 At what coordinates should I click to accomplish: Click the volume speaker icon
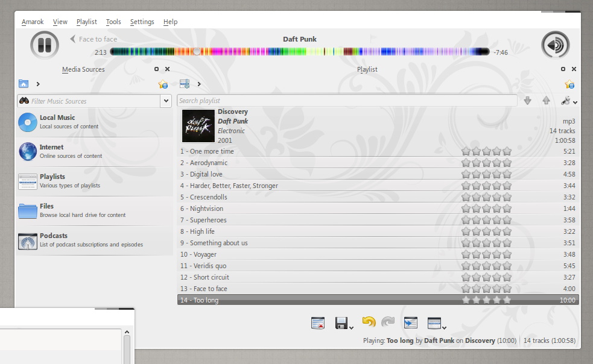pos(555,45)
